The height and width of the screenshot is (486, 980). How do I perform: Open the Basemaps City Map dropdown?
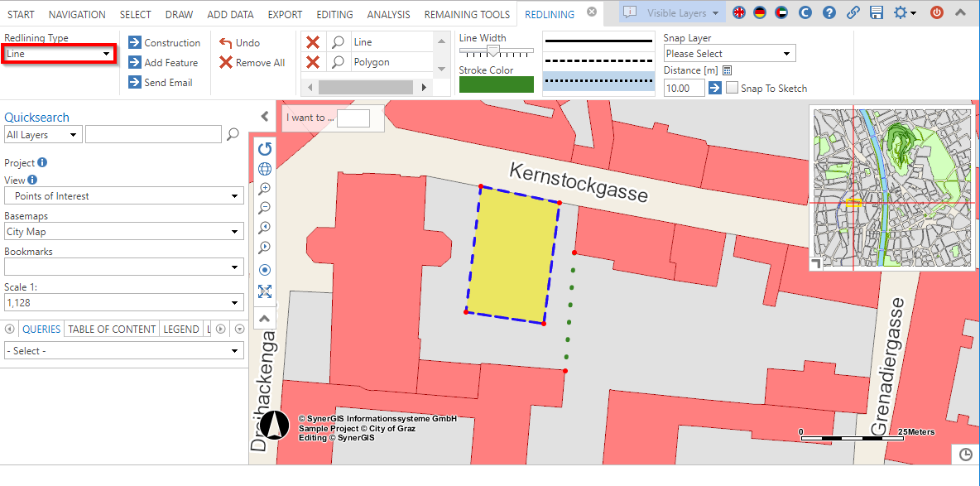pos(123,232)
